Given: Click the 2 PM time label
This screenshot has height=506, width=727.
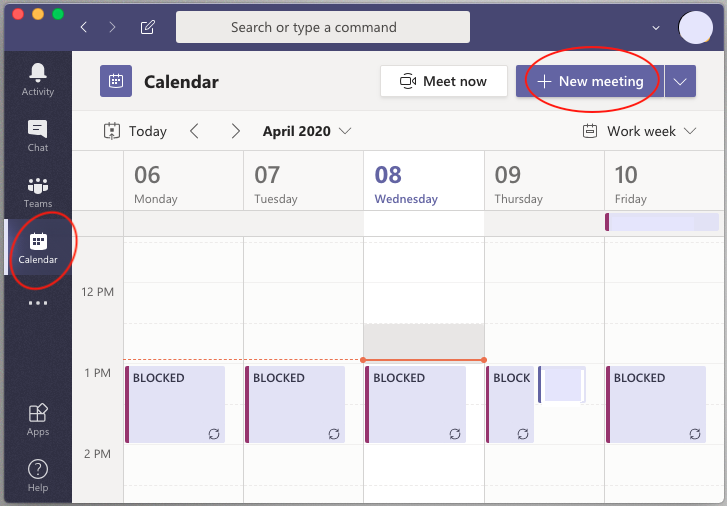Looking at the screenshot, I should click(x=97, y=454).
